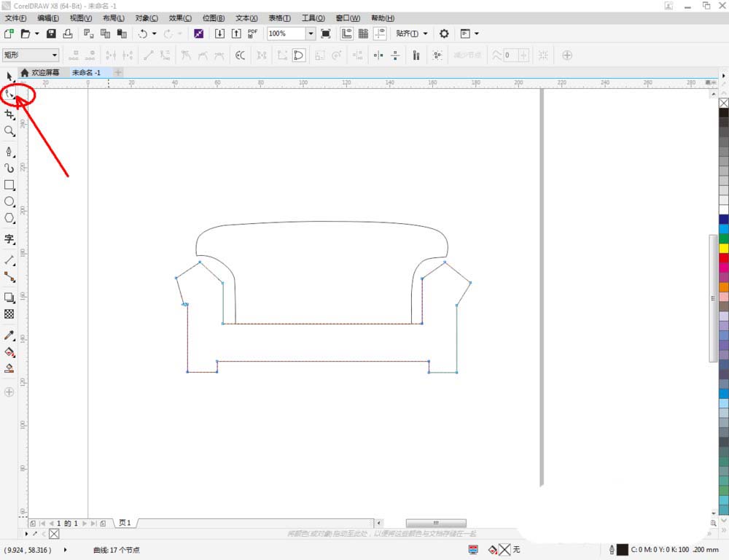
Task: Expand the 贴齐 snap-to dropdown
Action: [x=424, y=34]
